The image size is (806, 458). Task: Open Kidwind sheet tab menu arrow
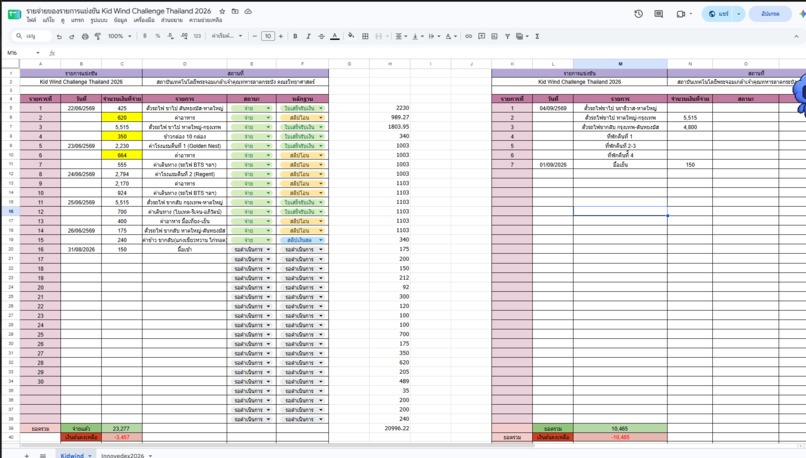[89, 455]
